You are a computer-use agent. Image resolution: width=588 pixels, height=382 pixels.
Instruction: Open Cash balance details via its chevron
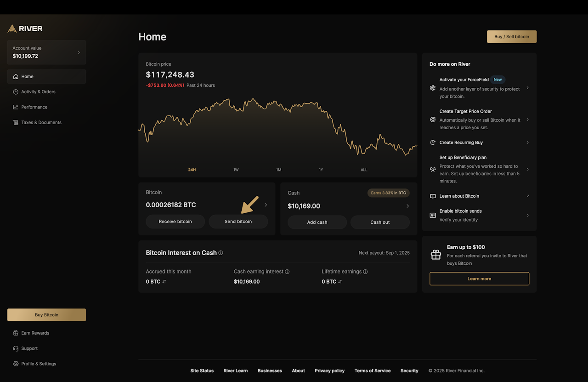click(x=407, y=206)
